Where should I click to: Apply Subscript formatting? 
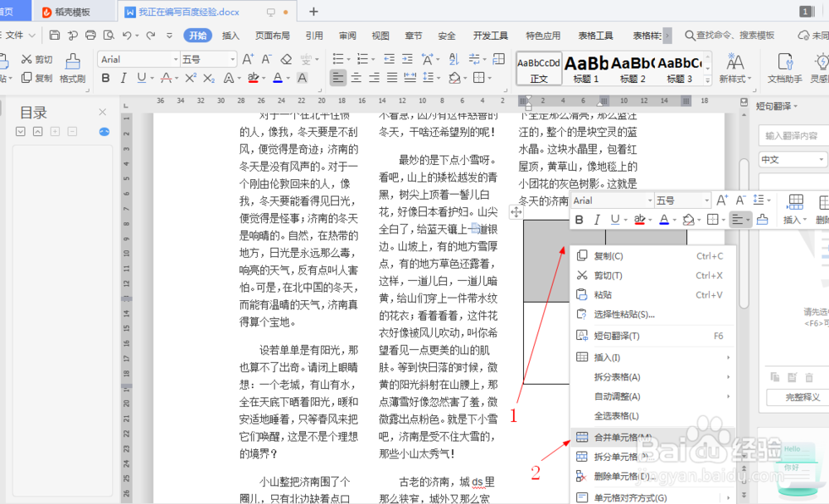point(209,78)
